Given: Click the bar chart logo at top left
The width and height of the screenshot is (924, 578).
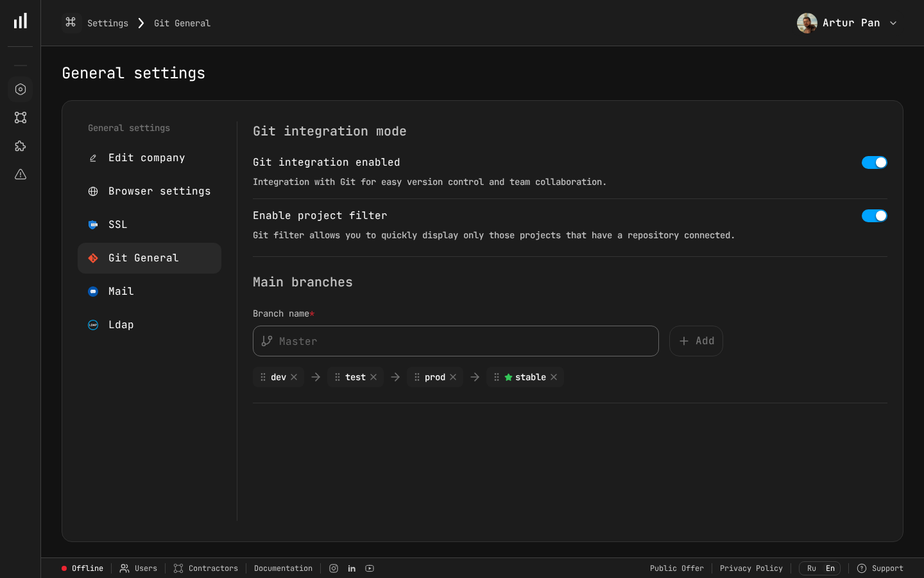Looking at the screenshot, I should [x=20, y=21].
